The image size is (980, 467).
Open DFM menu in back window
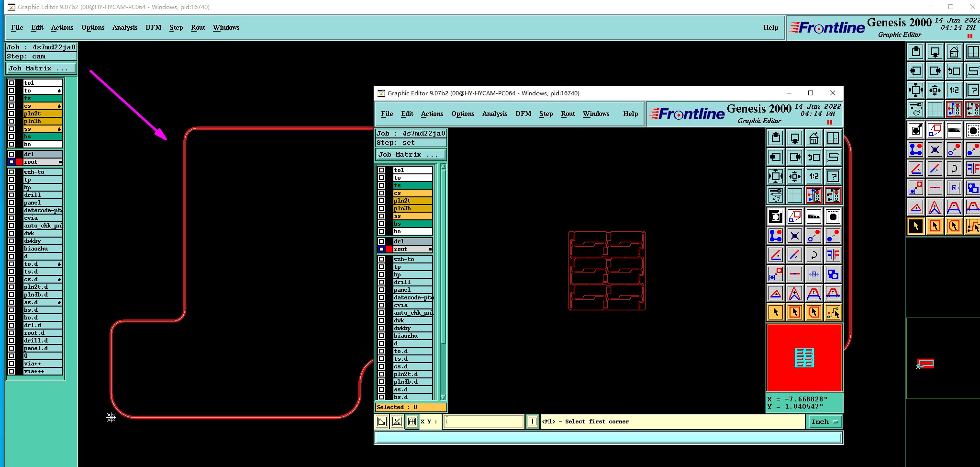click(154, 28)
